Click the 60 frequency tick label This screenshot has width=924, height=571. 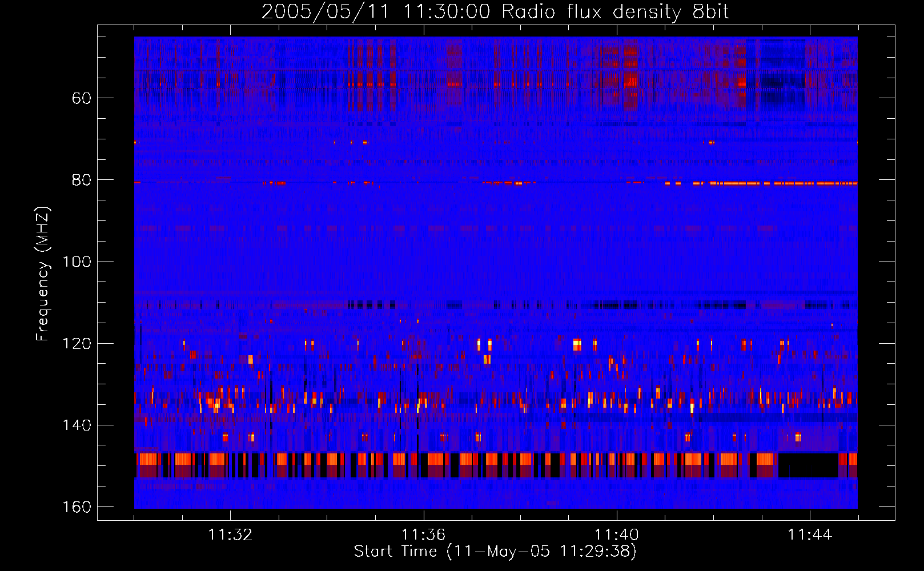(82, 98)
